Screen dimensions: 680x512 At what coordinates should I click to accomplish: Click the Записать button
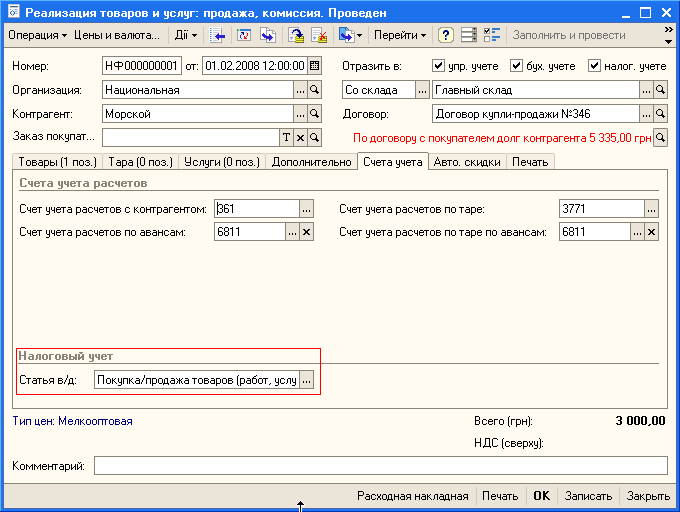pos(588,496)
